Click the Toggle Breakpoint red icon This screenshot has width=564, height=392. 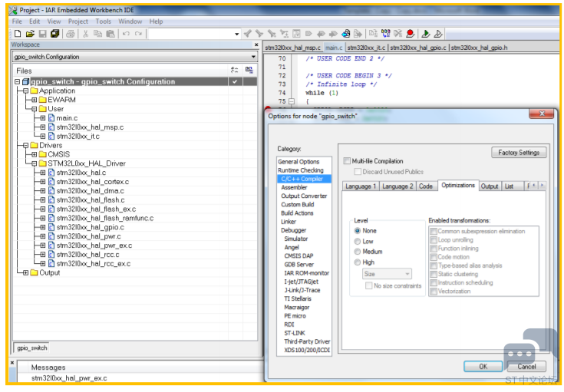coord(410,34)
